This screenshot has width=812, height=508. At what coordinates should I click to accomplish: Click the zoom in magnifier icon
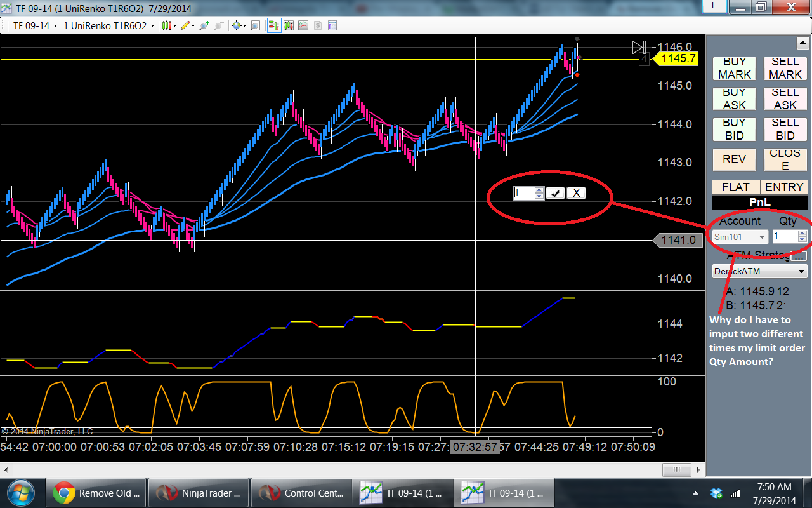click(x=204, y=26)
